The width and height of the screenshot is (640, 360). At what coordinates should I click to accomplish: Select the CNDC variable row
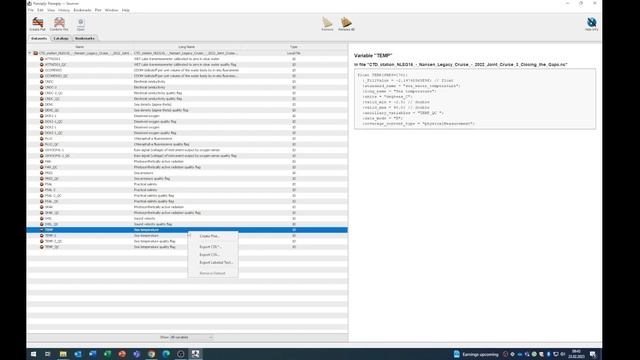[187, 82]
